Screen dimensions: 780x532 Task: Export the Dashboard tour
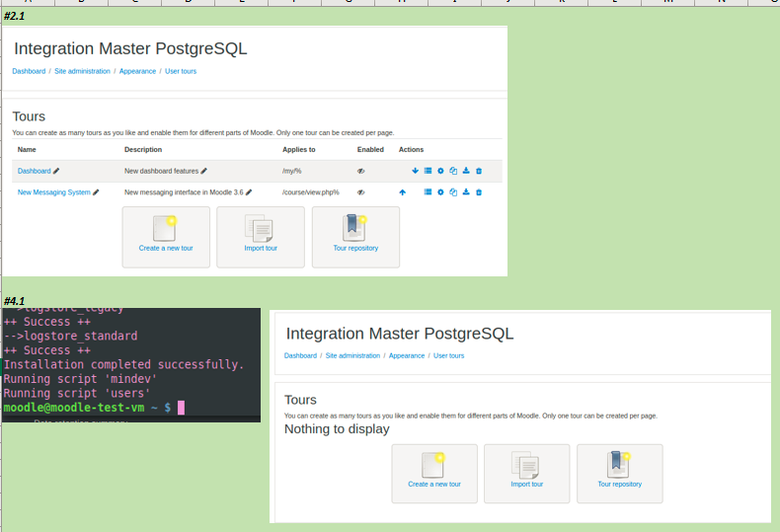pyautogui.click(x=466, y=171)
